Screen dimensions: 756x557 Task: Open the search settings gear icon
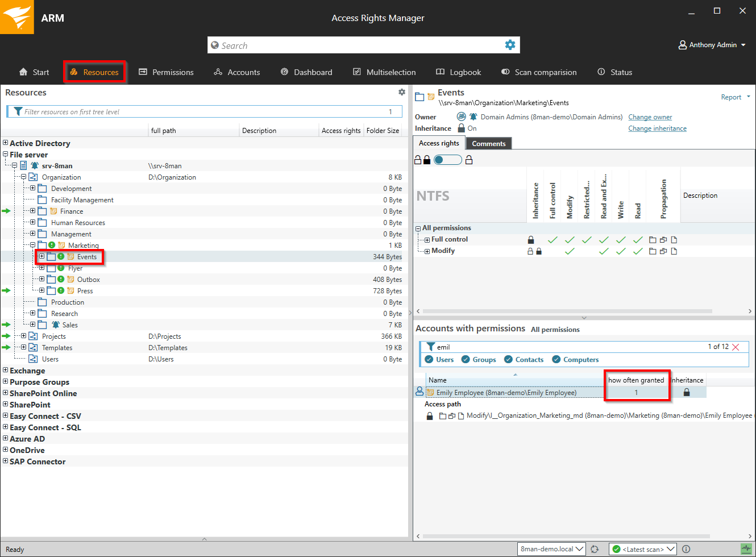(x=510, y=45)
